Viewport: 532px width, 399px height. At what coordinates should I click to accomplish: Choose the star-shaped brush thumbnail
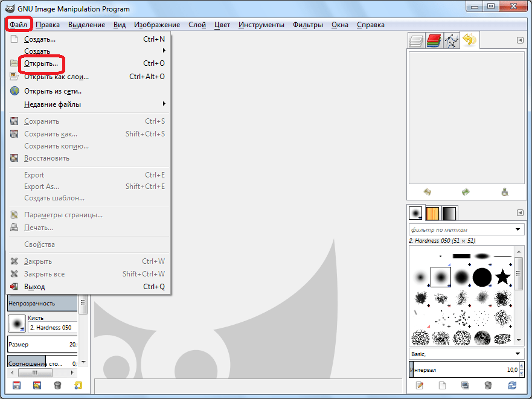pyautogui.click(x=502, y=277)
